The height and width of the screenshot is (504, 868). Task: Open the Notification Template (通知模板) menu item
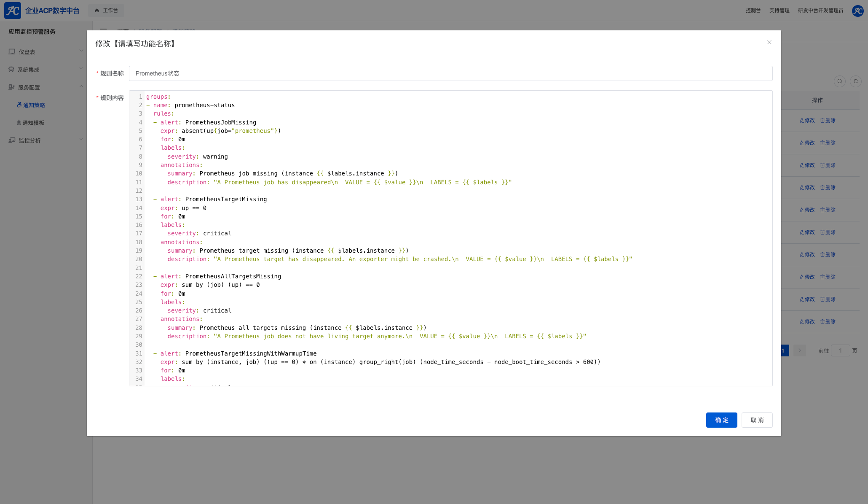coord(33,123)
